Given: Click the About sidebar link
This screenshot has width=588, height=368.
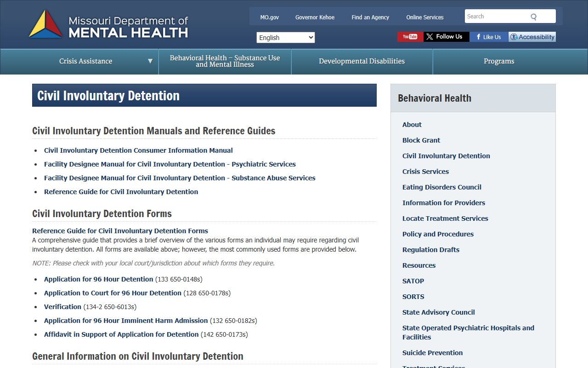Looking at the screenshot, I should 412,125.
